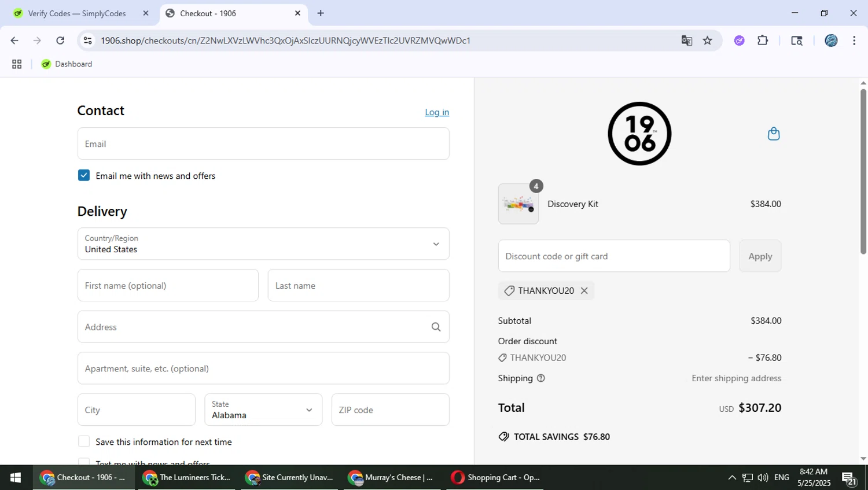
Task: Click the shipping help question icon
Action: (541, 378)
